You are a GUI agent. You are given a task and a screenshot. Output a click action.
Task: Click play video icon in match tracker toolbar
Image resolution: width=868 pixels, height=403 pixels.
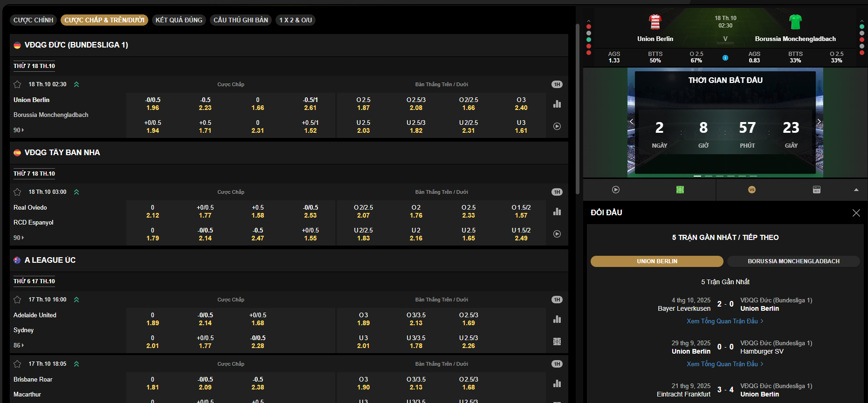tap(616, 190)
